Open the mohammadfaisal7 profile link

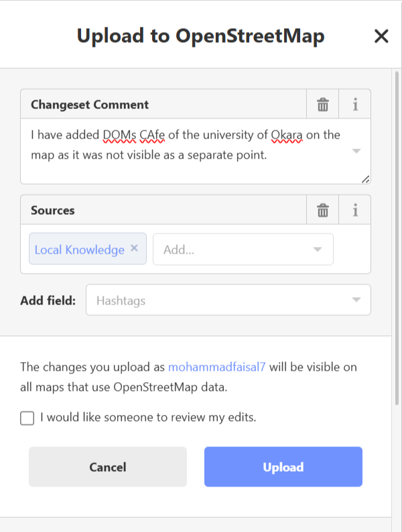click(x=216, y=367)
